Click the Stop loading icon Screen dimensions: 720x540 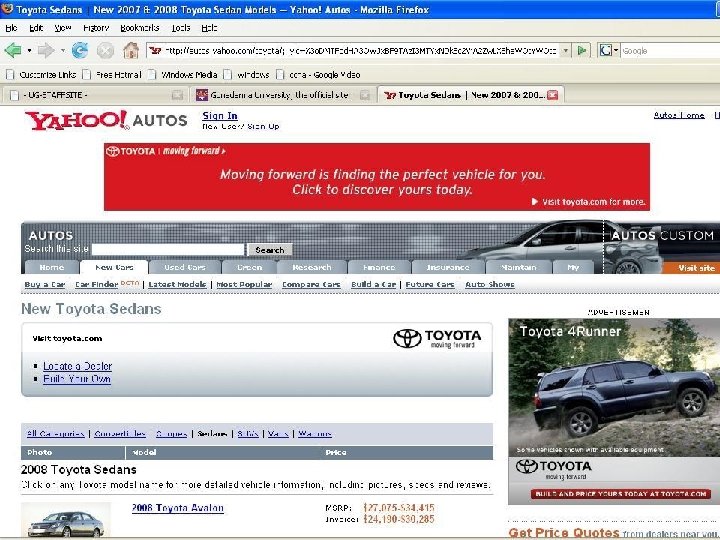105,50
